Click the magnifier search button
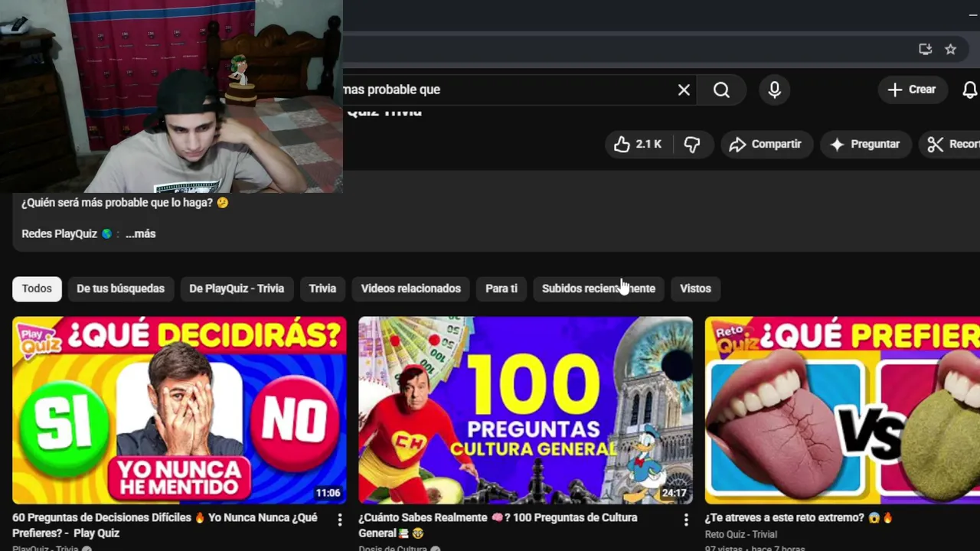 click(x=721, y=90)
